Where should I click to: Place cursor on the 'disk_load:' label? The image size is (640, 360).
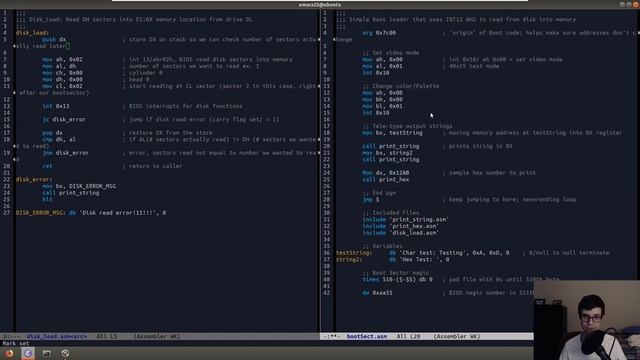[x=32, y=33]
